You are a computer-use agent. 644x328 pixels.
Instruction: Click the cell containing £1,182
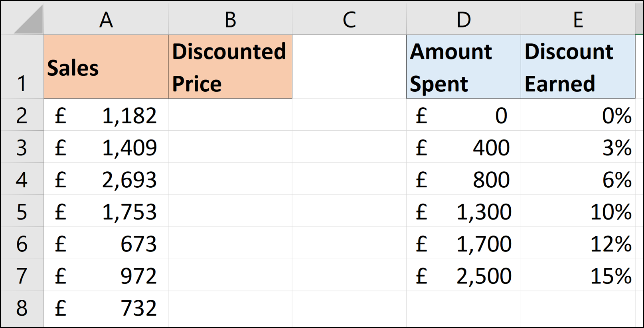coord(106,115)
